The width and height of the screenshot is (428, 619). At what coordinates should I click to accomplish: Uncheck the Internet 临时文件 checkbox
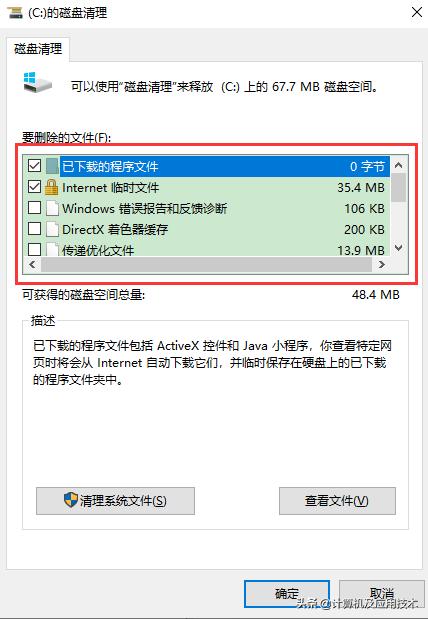[34, 186]
